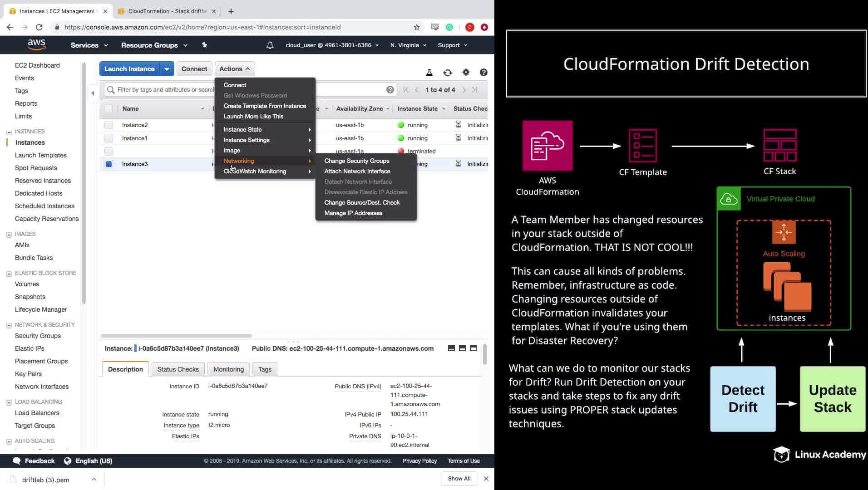The height and width of the screenshot is (490, 868).
Task: Open the Support dropdown menu
Action: click(x=452, y=45)
